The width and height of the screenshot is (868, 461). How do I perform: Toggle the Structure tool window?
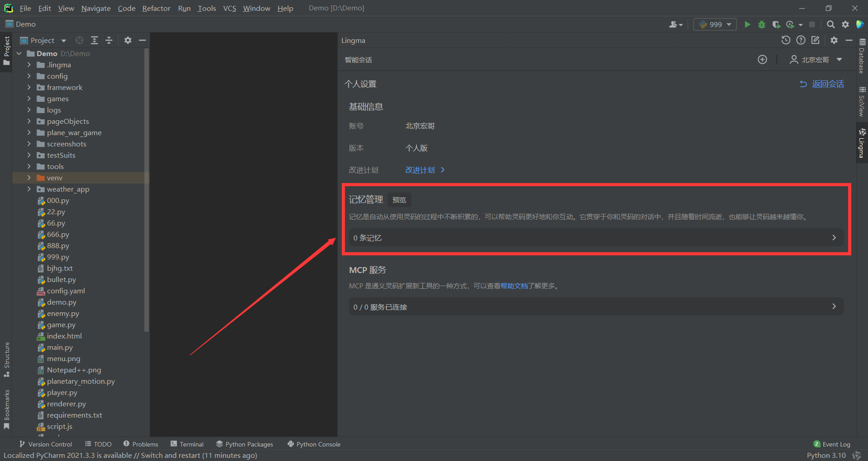click(7, 359)
